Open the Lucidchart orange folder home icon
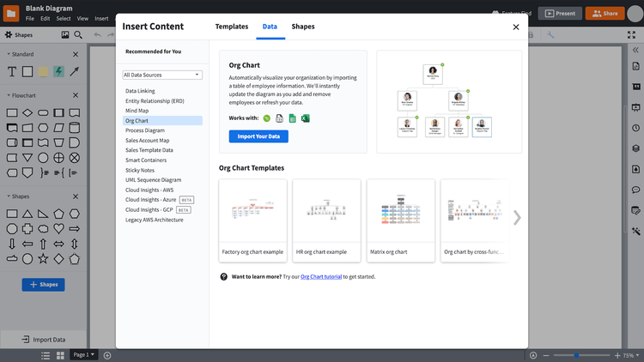Screen dimensions: 644x362 (11, 13)
